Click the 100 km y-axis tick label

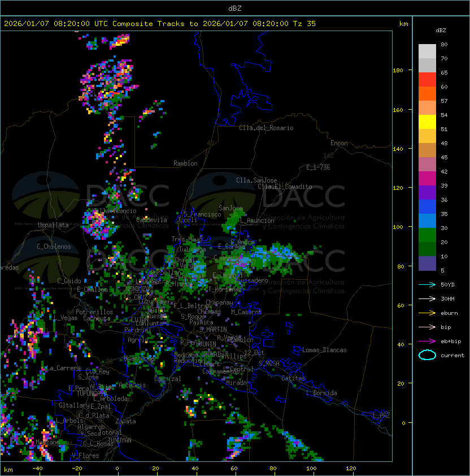point(398,227)
